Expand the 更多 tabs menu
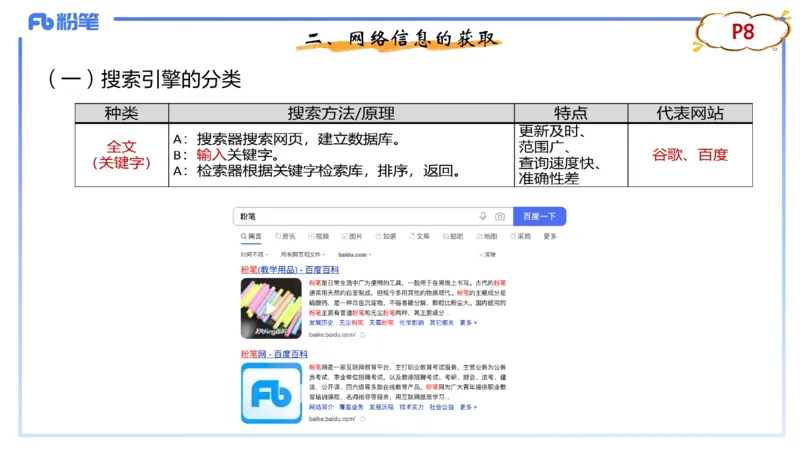This screenshot has height=450, width=800. (550, 236)
